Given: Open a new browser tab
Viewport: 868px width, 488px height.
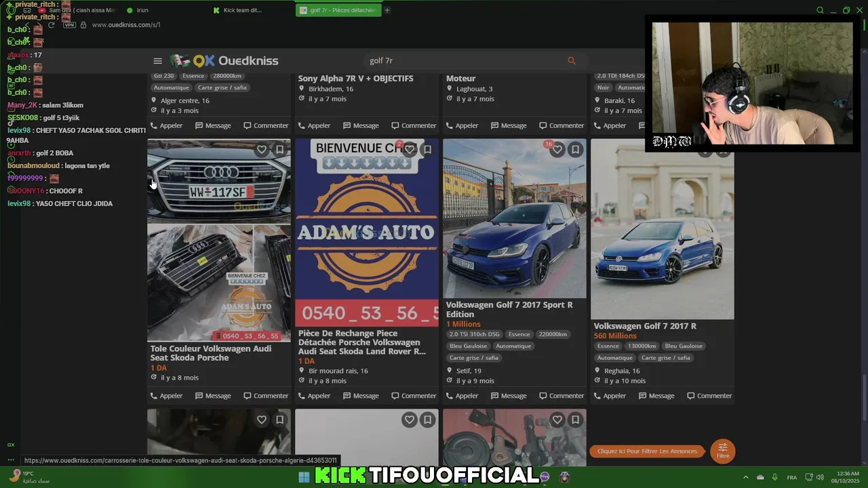Looking at the screenshot, I should point(387,10).
